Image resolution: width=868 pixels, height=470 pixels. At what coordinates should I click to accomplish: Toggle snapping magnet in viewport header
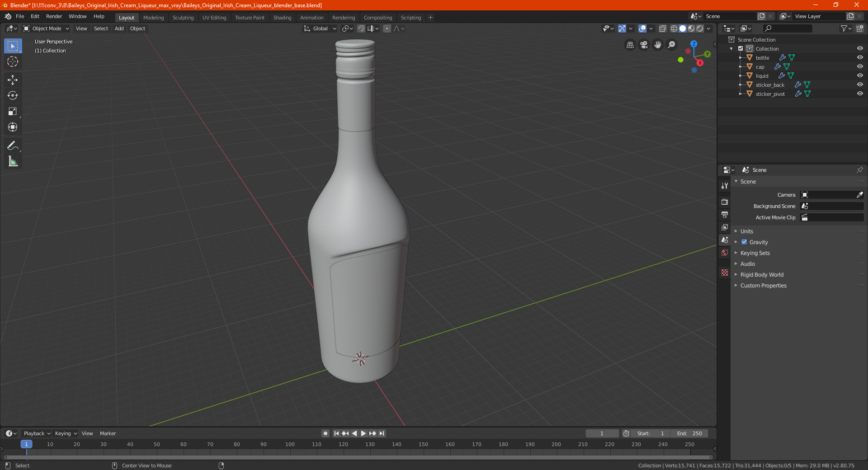(361, 28)
